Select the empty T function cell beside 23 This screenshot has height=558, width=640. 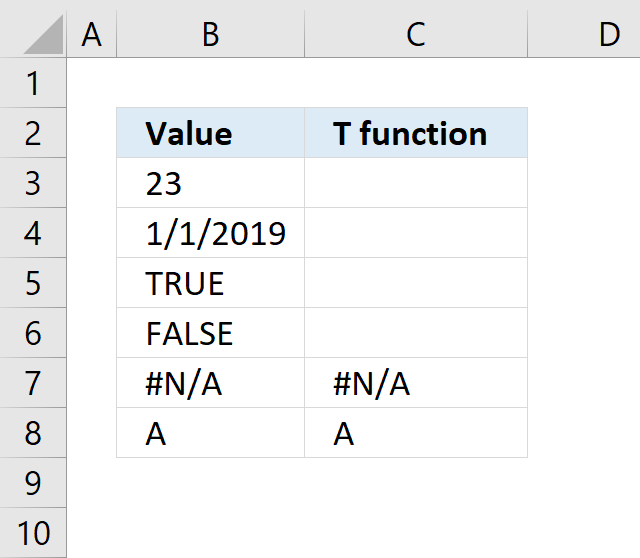(416, 183)
